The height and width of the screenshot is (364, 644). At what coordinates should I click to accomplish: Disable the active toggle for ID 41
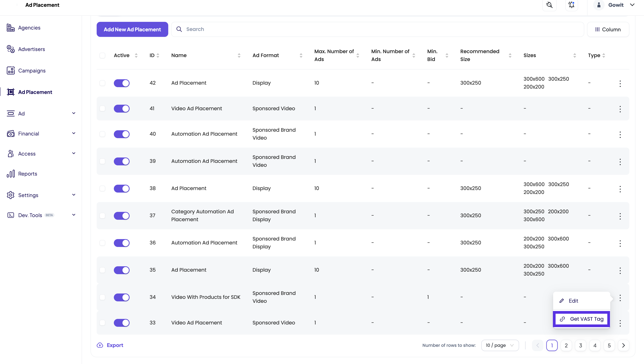122,108
